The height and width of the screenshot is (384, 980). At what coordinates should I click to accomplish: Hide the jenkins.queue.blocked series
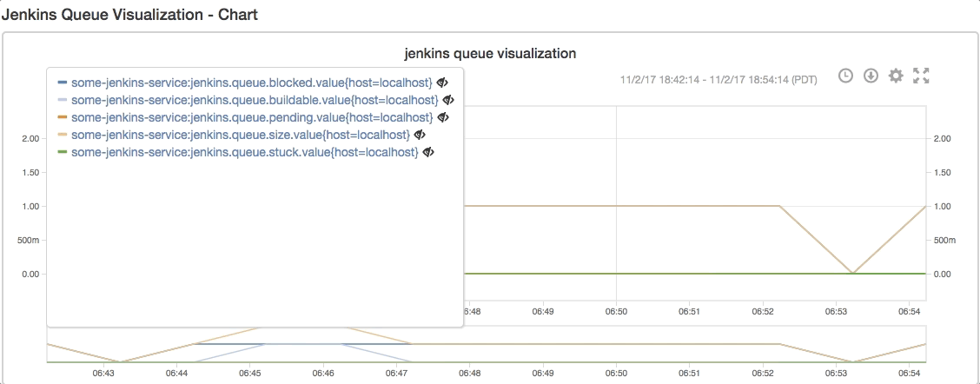click(442, 82)
